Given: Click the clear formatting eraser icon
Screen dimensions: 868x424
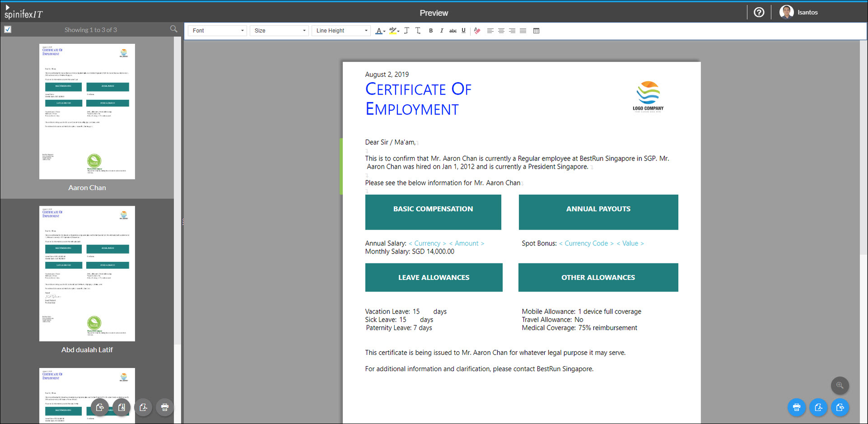Looking at the screenshot, I should click(477, 31).
